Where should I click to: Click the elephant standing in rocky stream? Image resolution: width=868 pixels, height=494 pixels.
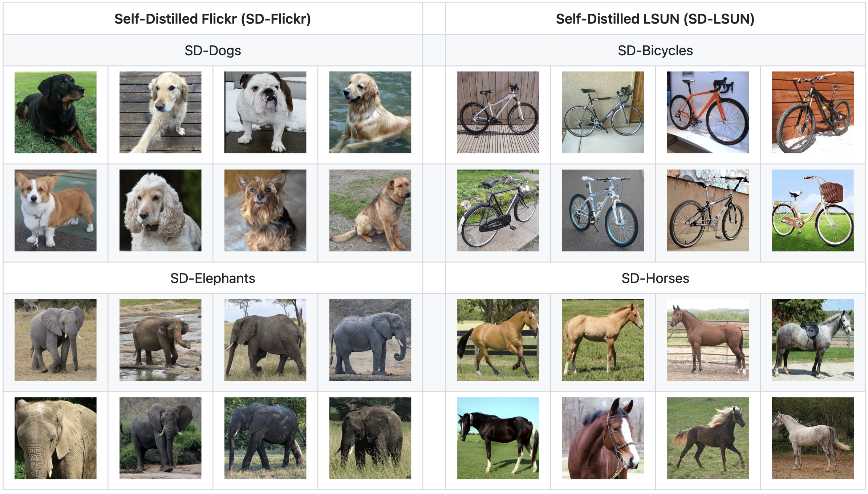[160, 340]
